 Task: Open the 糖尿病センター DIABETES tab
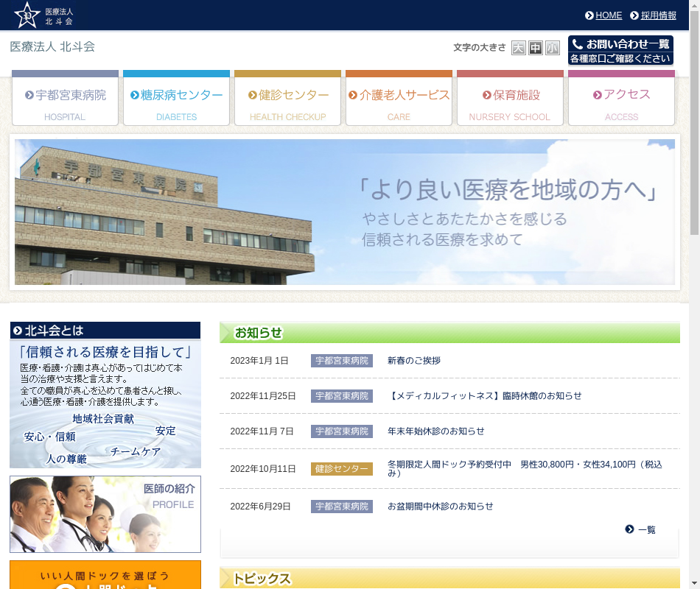[x=176, y=99]
